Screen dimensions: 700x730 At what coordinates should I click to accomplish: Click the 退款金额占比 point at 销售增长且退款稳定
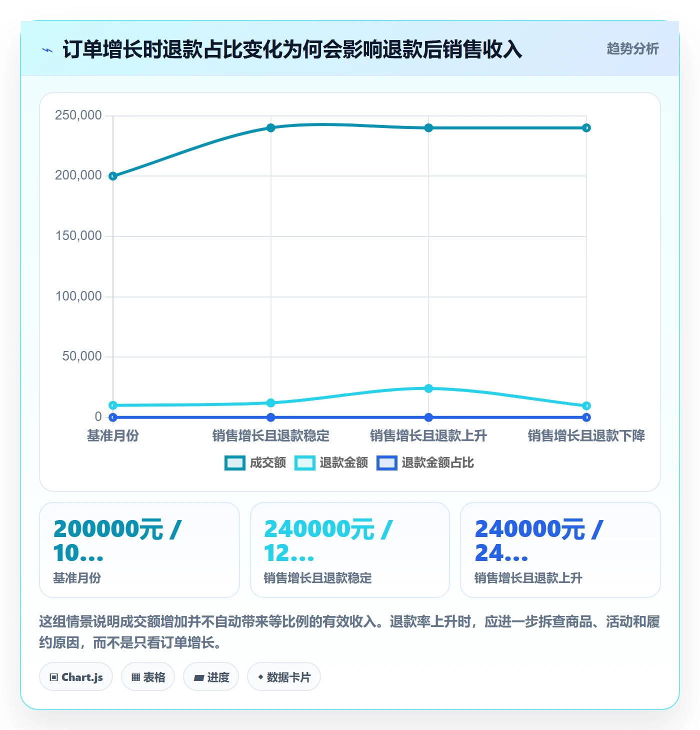(271, 417)
